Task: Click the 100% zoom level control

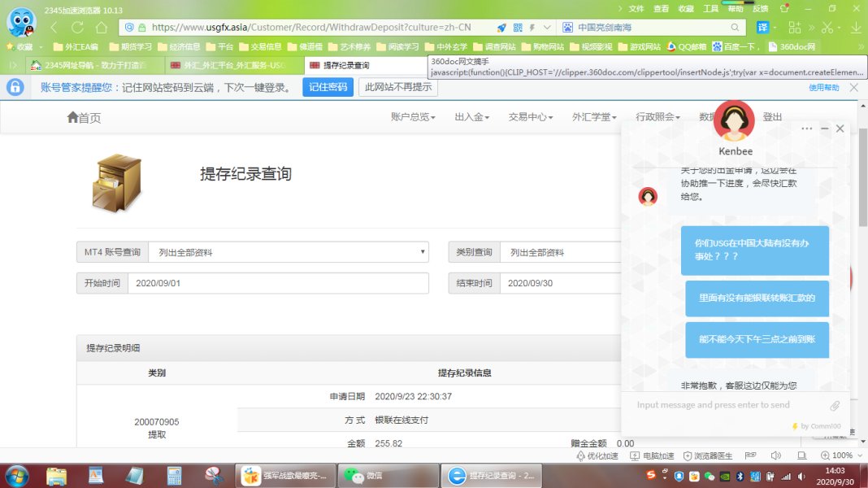Action: (836, 455)
